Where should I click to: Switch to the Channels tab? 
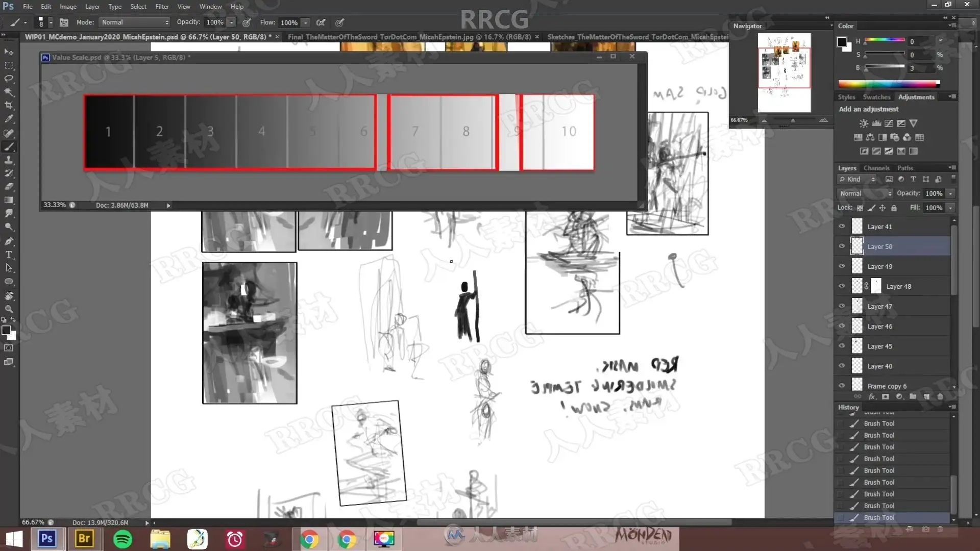(876, 168)
